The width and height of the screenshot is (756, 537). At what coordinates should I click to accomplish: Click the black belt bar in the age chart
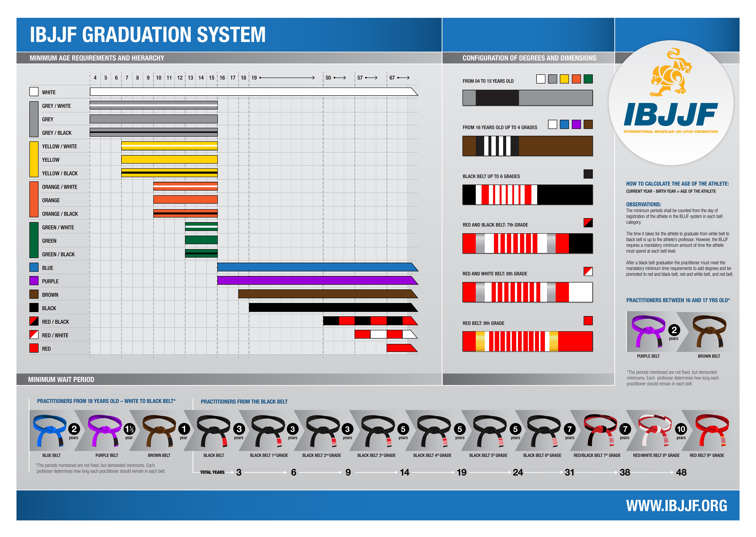pos(333,308)
